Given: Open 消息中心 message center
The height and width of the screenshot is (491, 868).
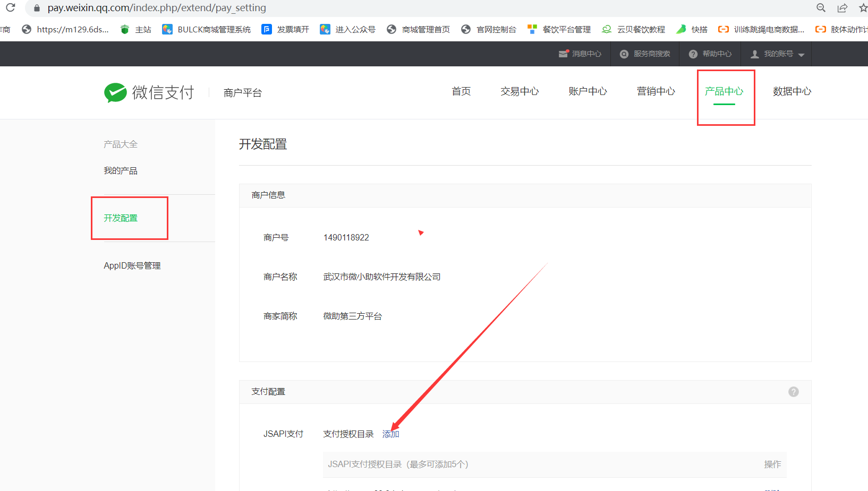Looking at the screenshot, I should 580,54.
